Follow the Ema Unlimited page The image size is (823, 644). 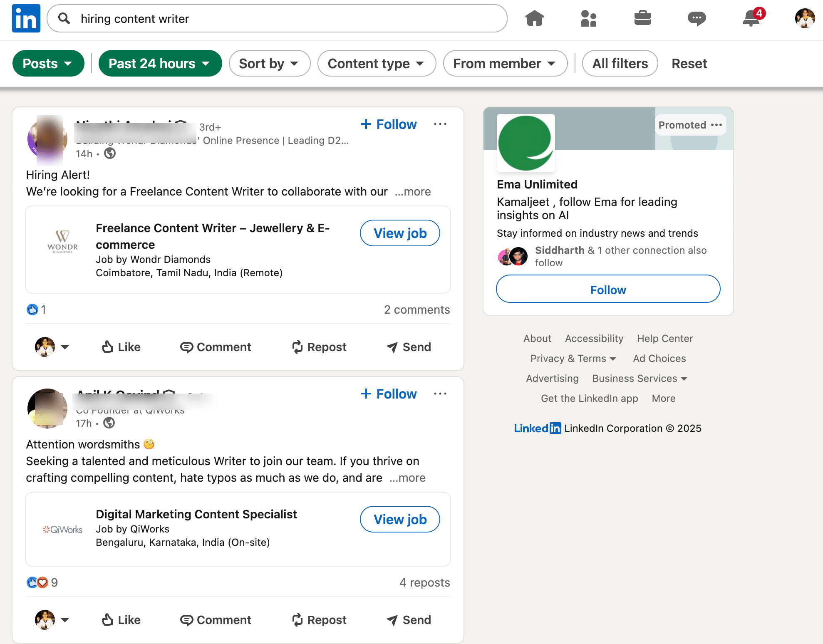coord(608,289)
